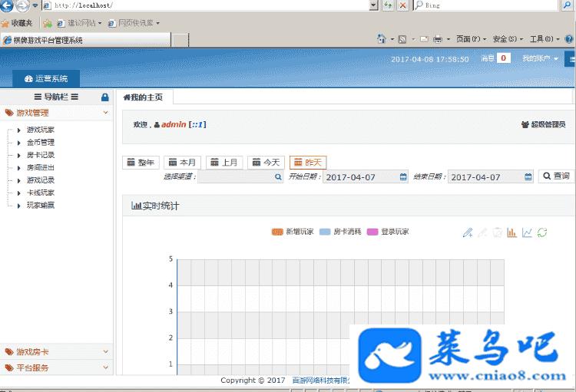The image size is (576, 392).
Task: Toggle the 新增玩家 legend series
Action: [293, 232]
